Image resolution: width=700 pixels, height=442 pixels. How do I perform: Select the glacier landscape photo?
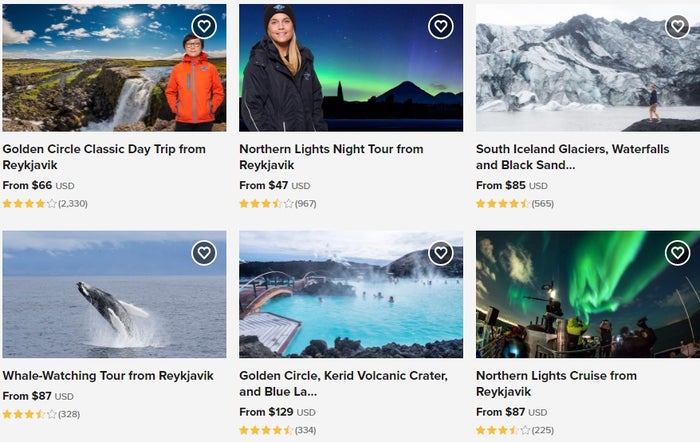tap(588, 68)
